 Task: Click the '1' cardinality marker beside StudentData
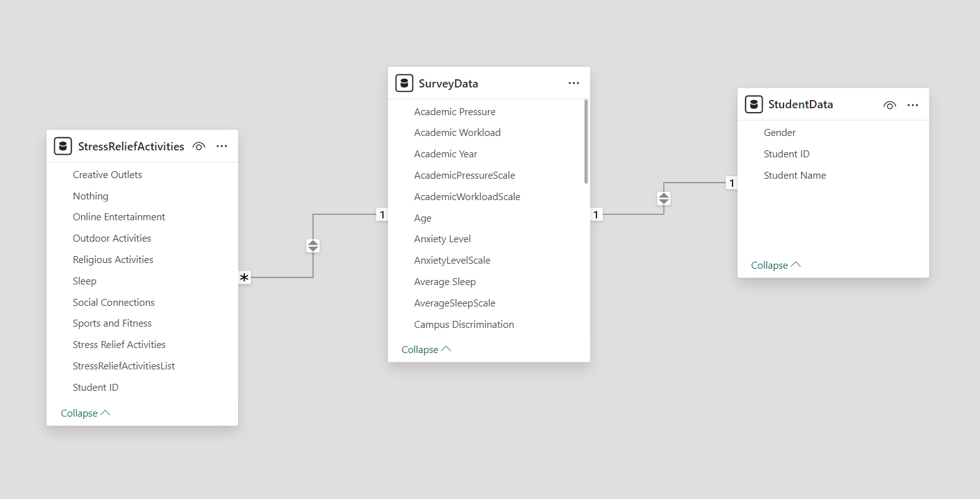point(732,183)
